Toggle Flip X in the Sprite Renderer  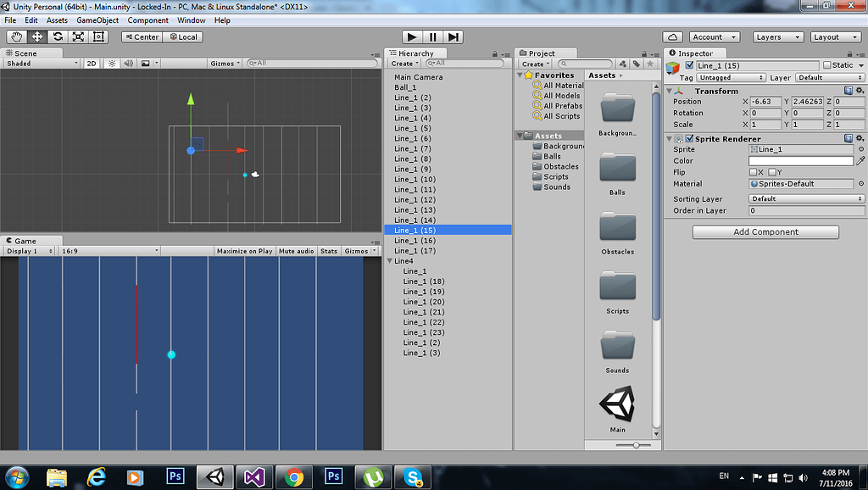751,172
